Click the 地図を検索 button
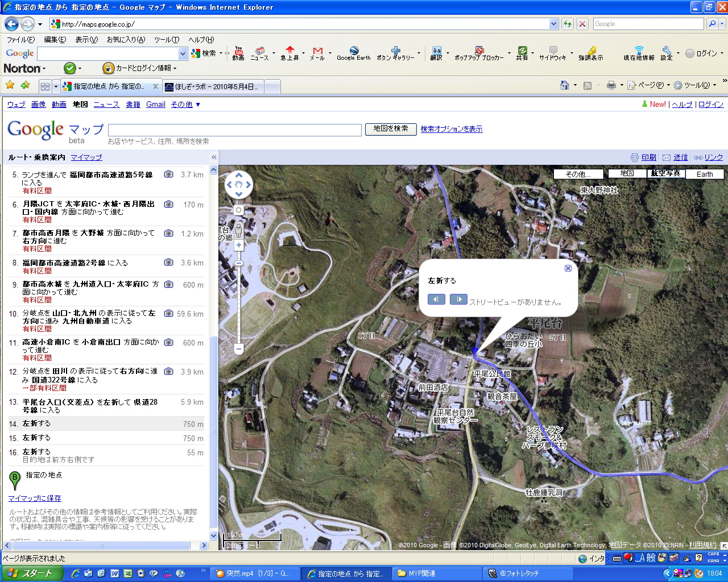The image size is (728, 582). (x=391, y=129)
